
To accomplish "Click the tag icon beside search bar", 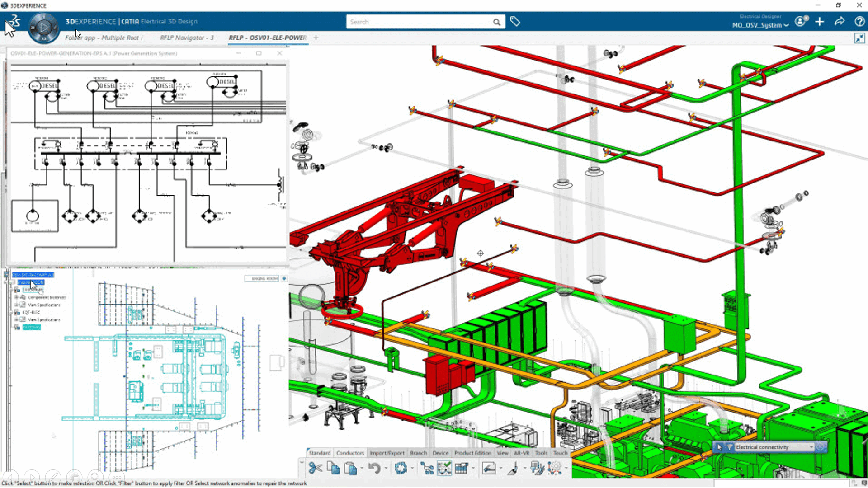I will (515, 21).
